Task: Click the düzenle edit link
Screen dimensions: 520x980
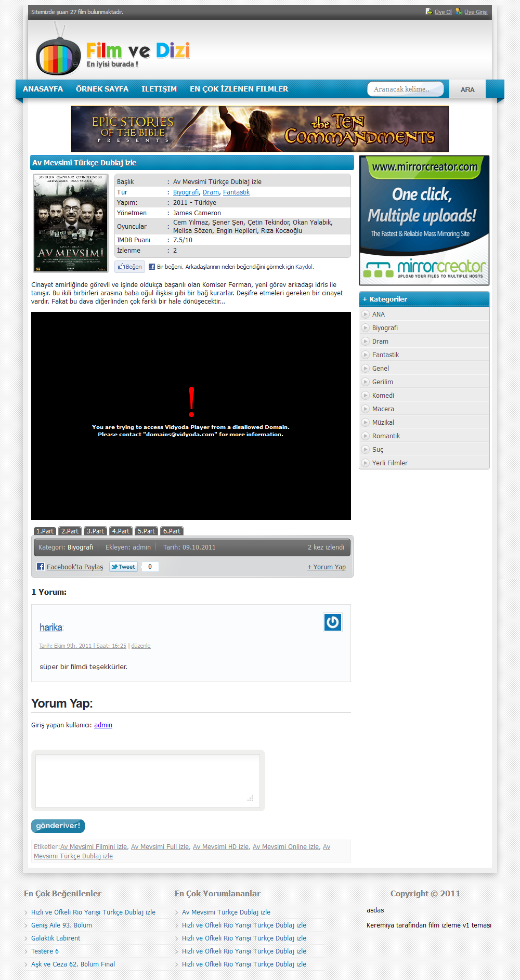Action: (x=141, y=646)
